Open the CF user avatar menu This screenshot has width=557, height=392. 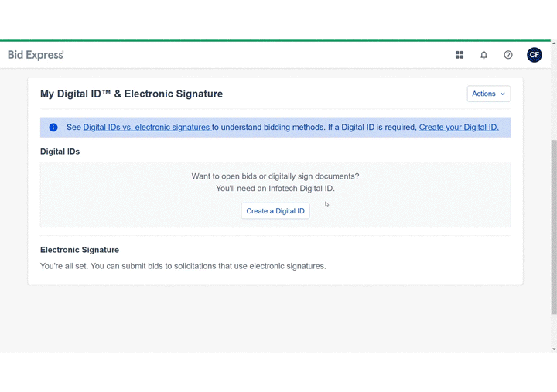[x=534, y=55]
